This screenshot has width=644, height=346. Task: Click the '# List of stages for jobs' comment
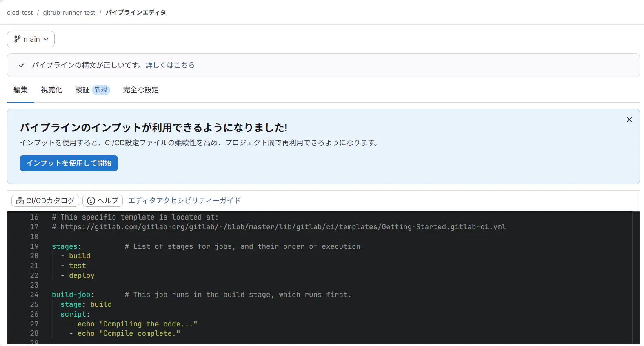coord(242,246)
